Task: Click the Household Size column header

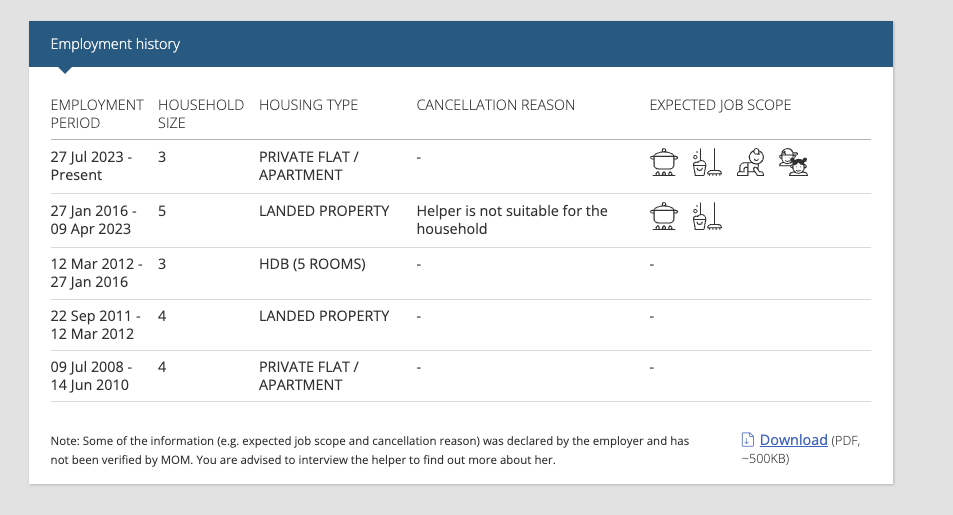Action: pyautogui.click(x=201, y=114)
